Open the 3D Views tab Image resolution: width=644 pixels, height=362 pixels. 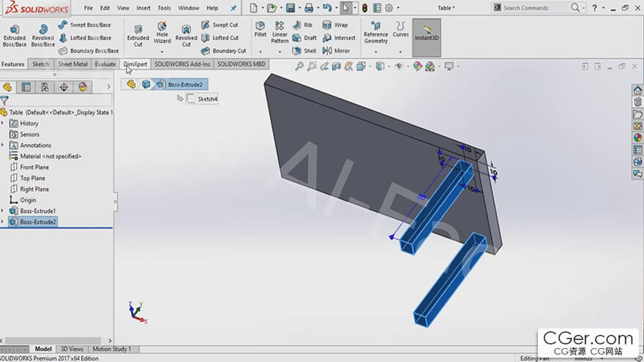(x=72, y=349)
